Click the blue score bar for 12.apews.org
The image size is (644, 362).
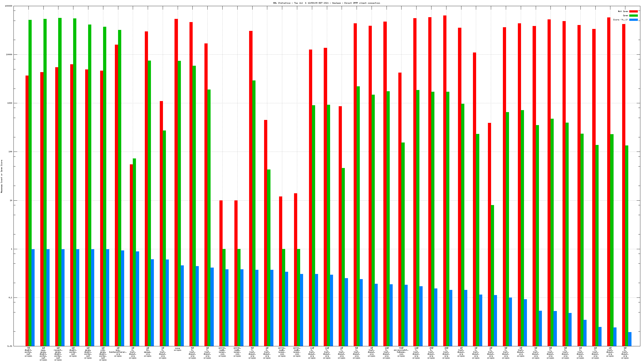152,302
